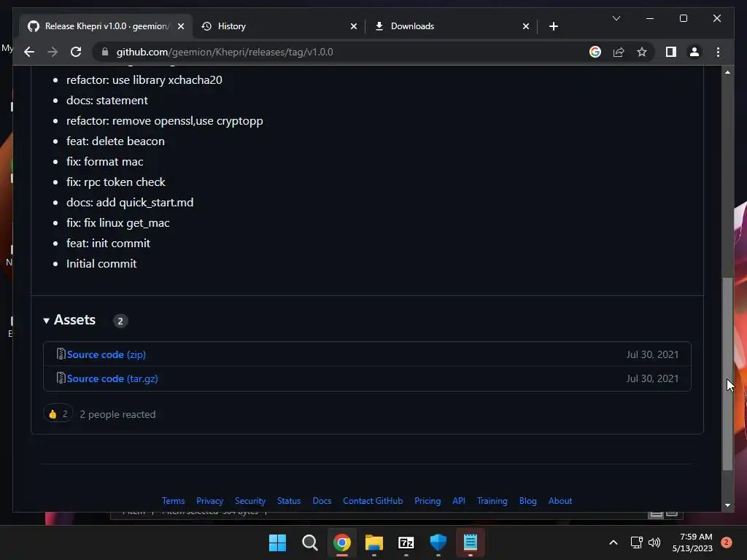Open the Blog footer link
747x560 pixels.
[528, 501]
